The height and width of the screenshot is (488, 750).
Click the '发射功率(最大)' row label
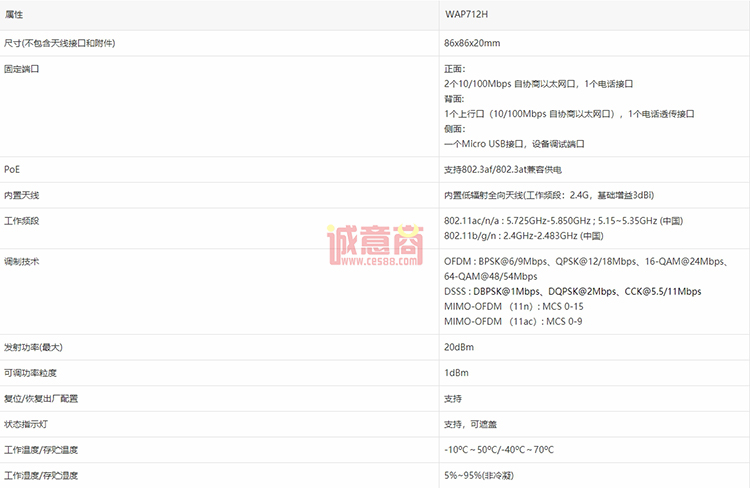click(33, 347)
